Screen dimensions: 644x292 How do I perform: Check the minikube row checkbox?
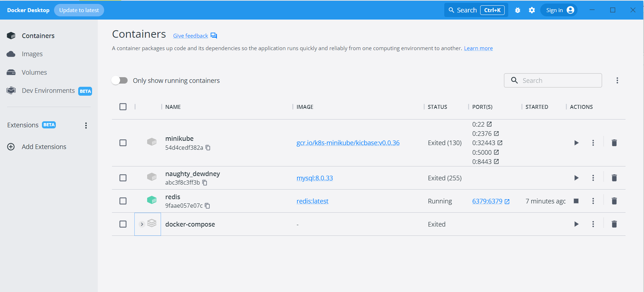(x=123, y=143)
